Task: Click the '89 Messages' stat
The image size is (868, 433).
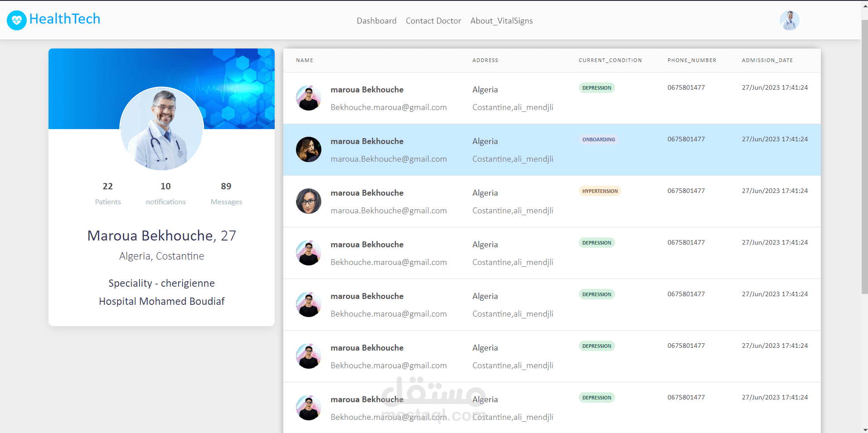Action: pyautogui.click(x=226, y=193)
